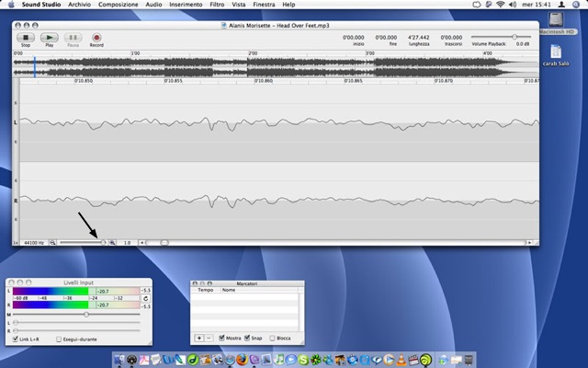Open iTunes from the Dock
This screenshot has width=588, height=368.
pos(279,360)
